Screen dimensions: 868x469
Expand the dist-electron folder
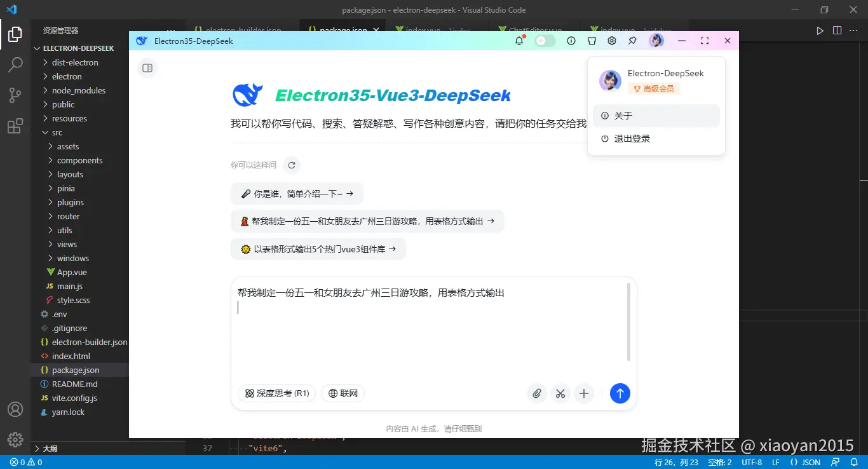[79, 62]
